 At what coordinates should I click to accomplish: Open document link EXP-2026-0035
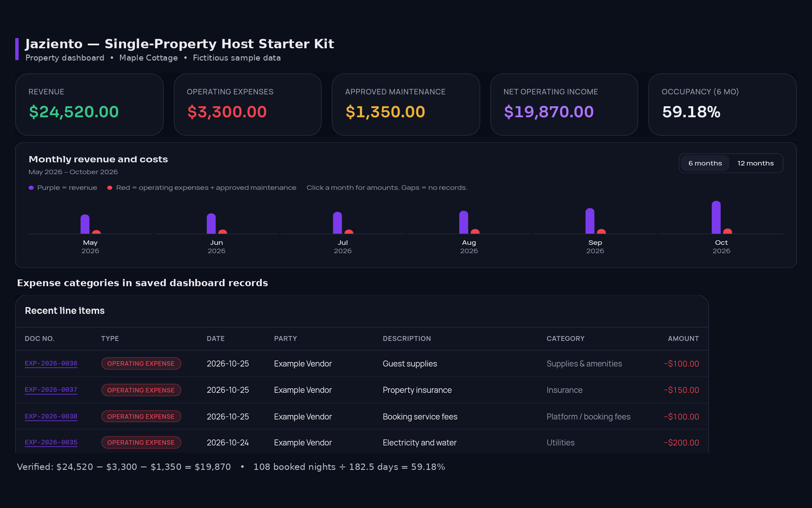click(x=51, y=442)
